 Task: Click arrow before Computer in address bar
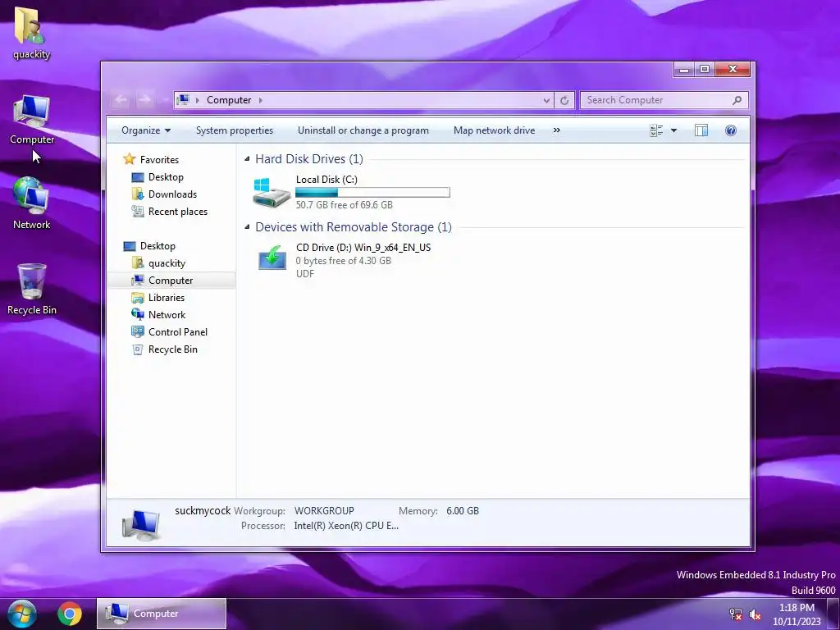pos(197,100)
